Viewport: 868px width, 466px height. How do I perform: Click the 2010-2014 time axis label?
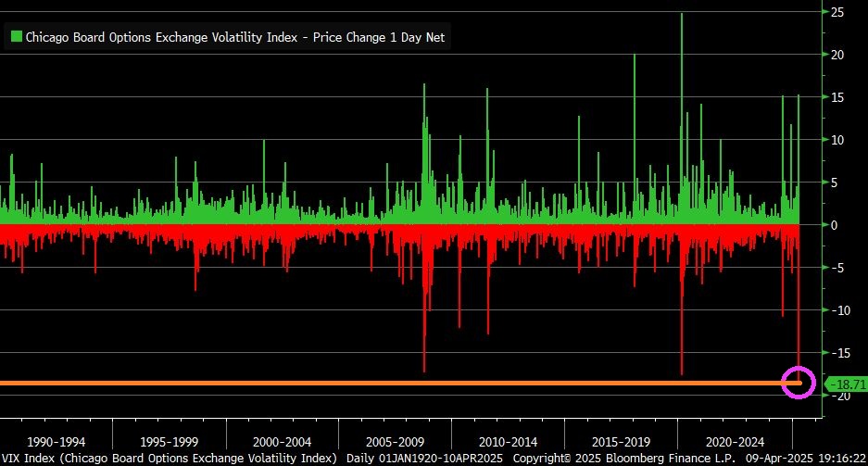pyautogui.click(x=509, y=442)
